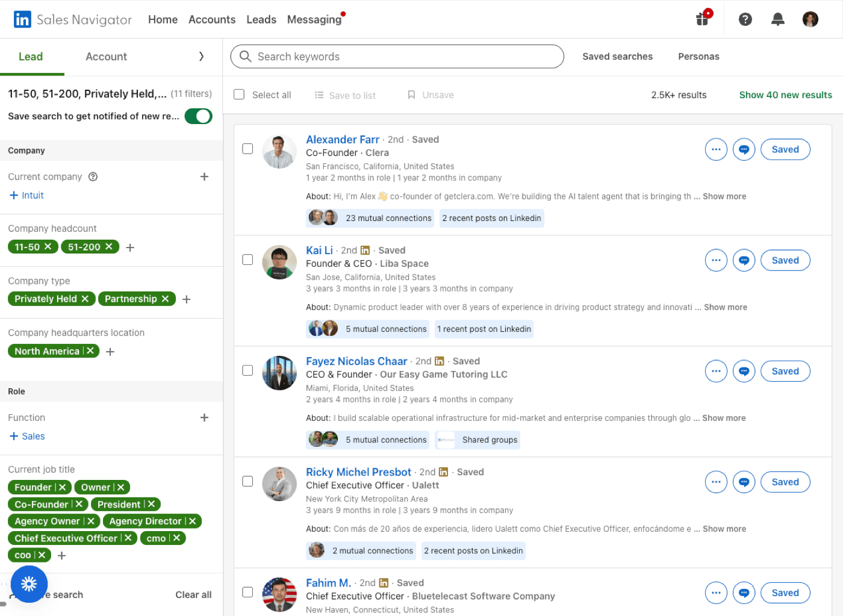Screen dimensions: 843x616
Task: Message Kai Li via chat icon
Action: [744, 260]
